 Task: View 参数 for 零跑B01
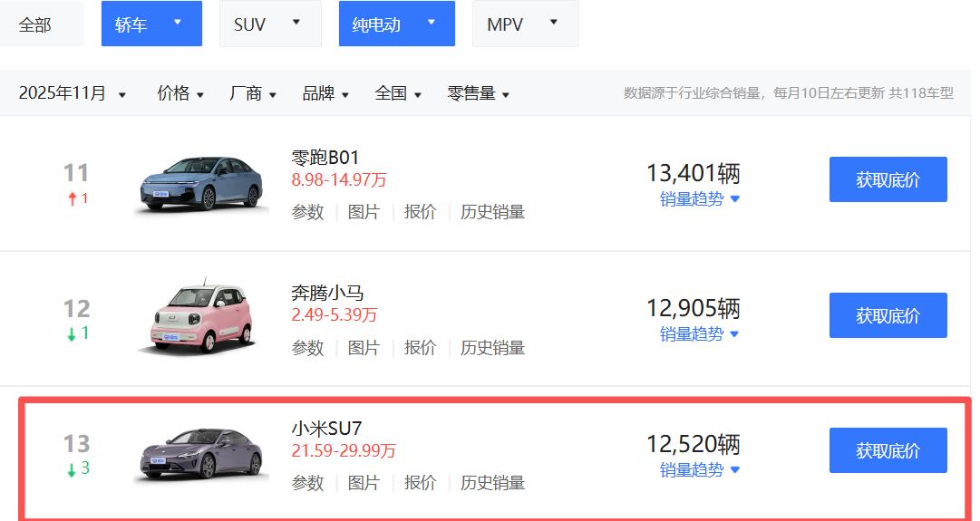tap(307, 212)
